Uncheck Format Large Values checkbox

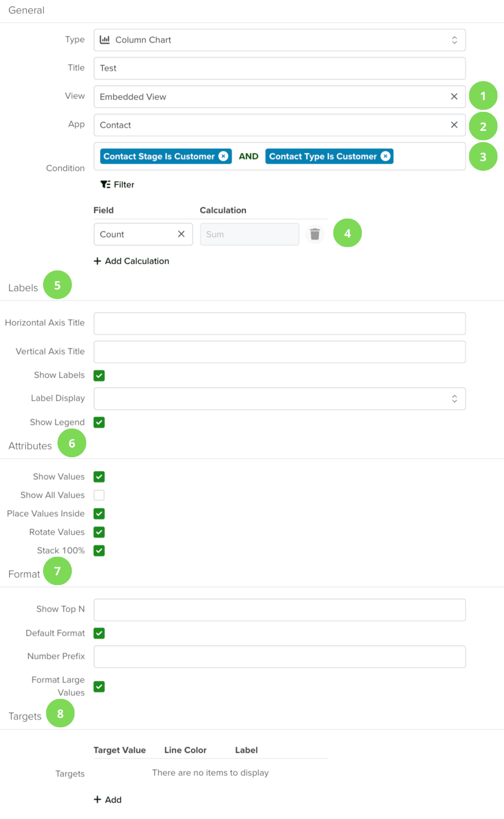(x=99, y=687)
